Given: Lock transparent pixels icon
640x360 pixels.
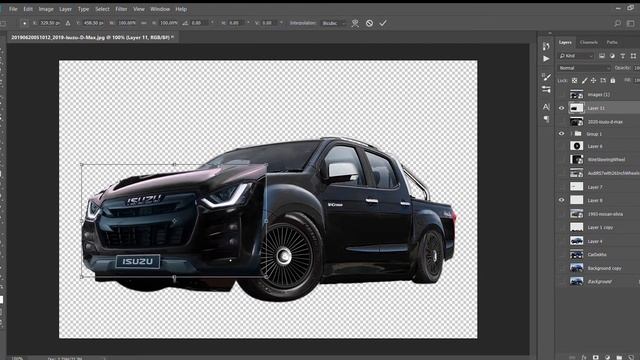Looking at the screenshot, I should pyautogui.click(x=574, y=81).
